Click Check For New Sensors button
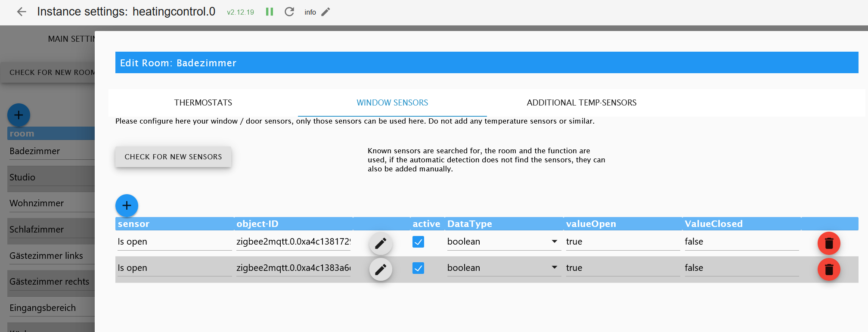868x332 pixels. [173, 157]
